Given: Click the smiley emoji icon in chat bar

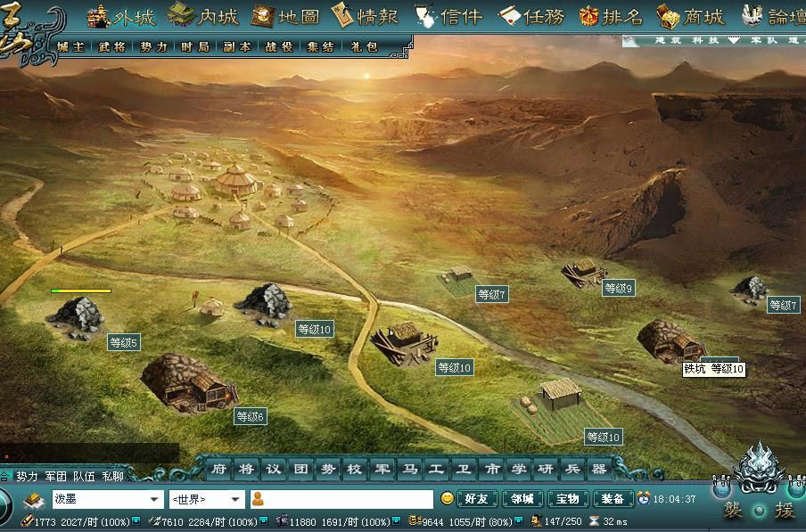Looking at the screenshot, I should 448,498.
